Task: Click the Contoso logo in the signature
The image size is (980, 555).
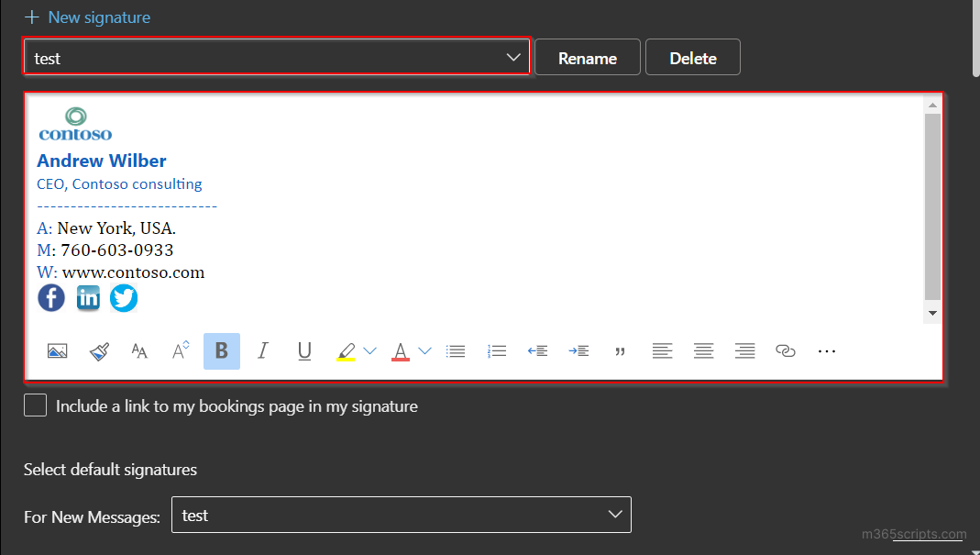Action: 75,120
